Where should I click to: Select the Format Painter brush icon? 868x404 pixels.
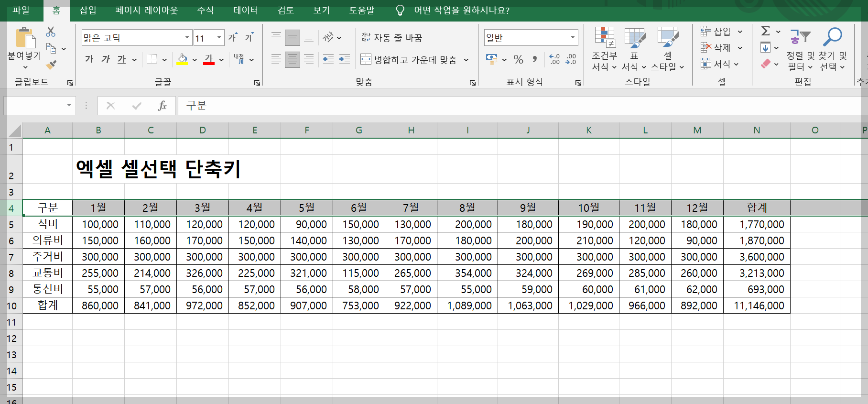coord(51,64)
